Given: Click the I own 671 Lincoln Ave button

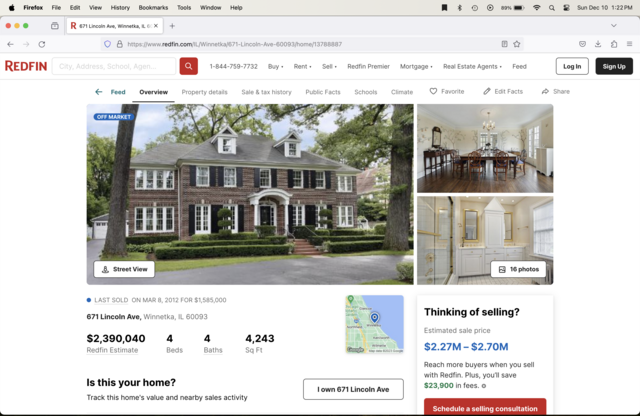Looking at the screenshot, I should pyautogui.click(x=353, y=389).
